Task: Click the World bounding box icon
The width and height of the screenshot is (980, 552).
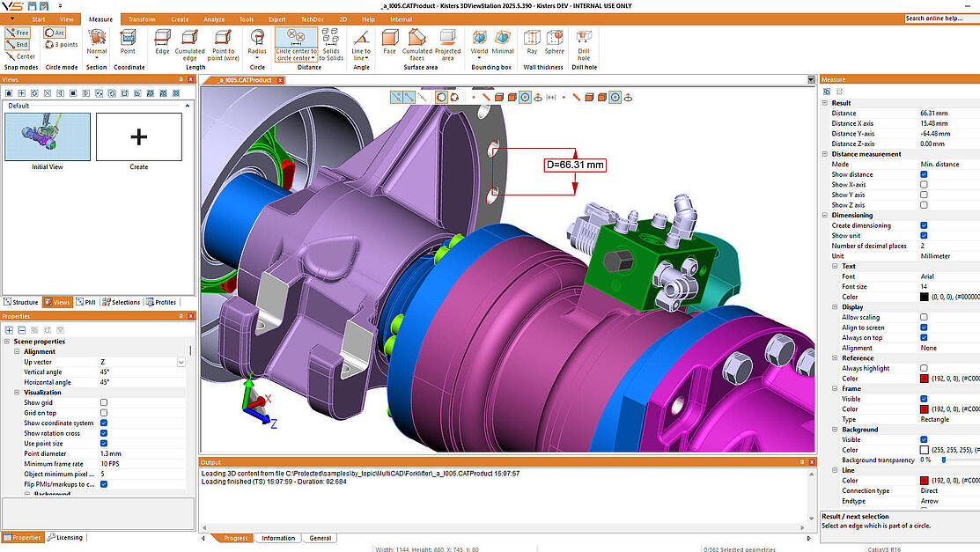Action: (479, 41)
